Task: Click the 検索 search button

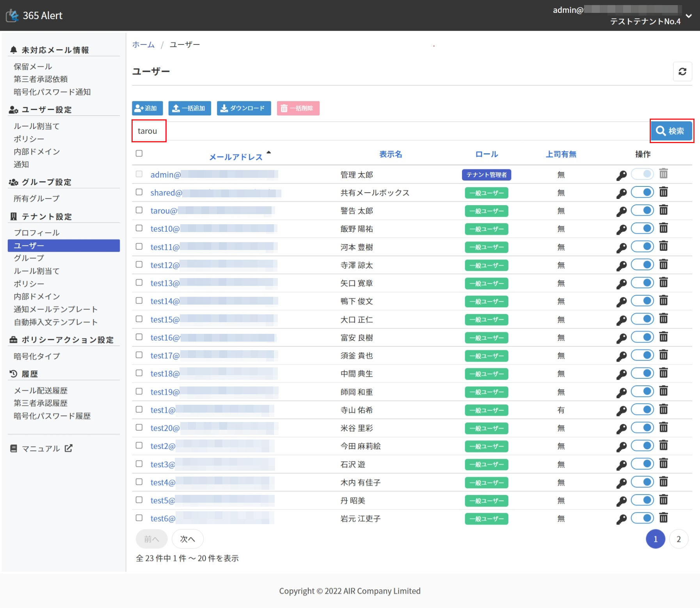Action: tap(671, 131)
